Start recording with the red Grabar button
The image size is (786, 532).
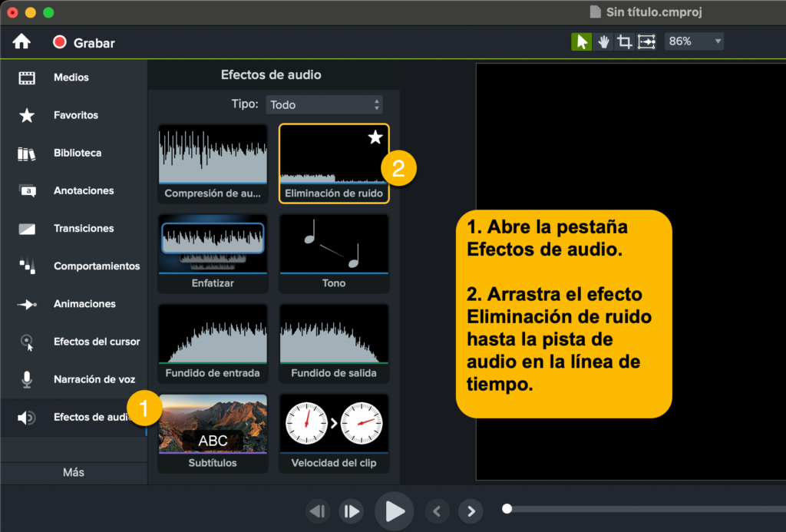(x=84, y=43)
